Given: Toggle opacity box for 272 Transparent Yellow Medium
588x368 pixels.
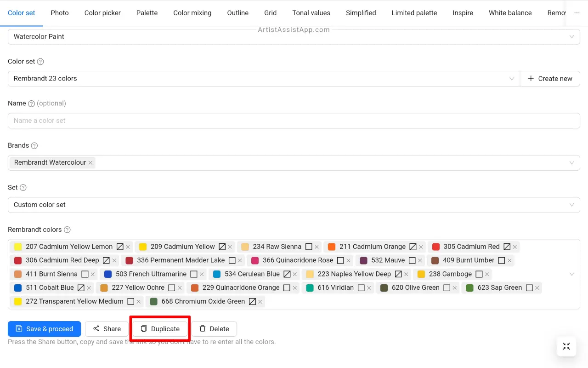Looking at the screenshot, I should (x=131, y=302).
